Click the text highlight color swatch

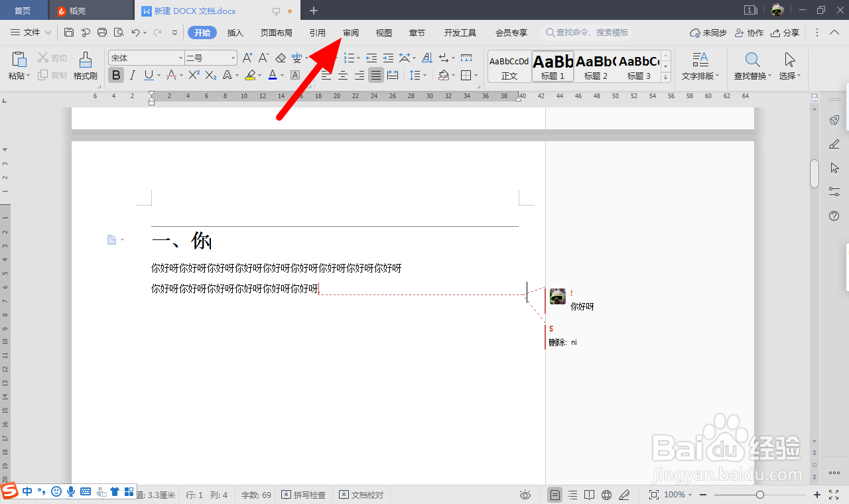click(250, 75)
